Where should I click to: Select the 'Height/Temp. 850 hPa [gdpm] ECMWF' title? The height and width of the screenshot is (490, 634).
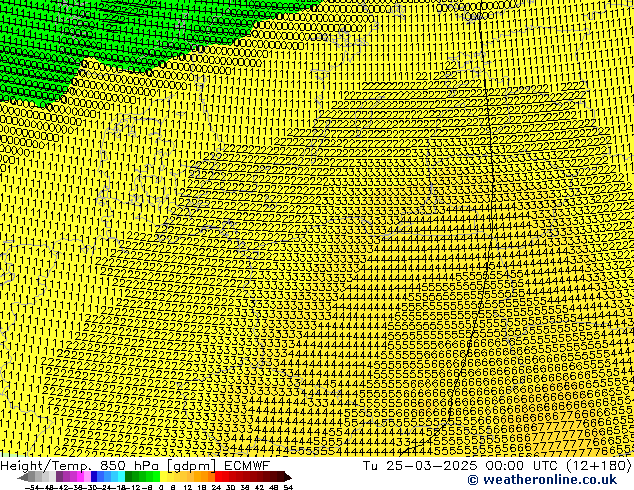click(x=135, y=466)
